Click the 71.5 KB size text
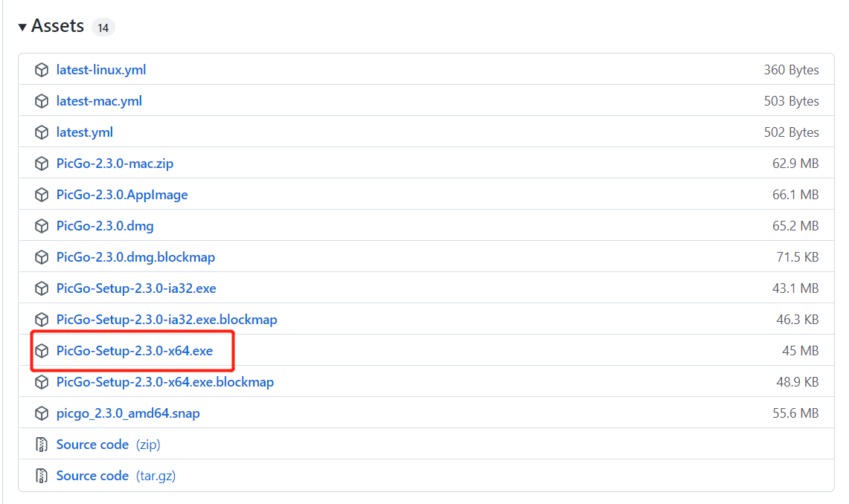The width and height of the screenshot is (849, 504). [798, 257]
